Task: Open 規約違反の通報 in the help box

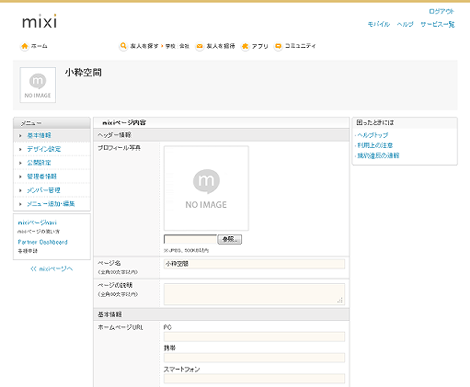Action: (x=378, y=156)
